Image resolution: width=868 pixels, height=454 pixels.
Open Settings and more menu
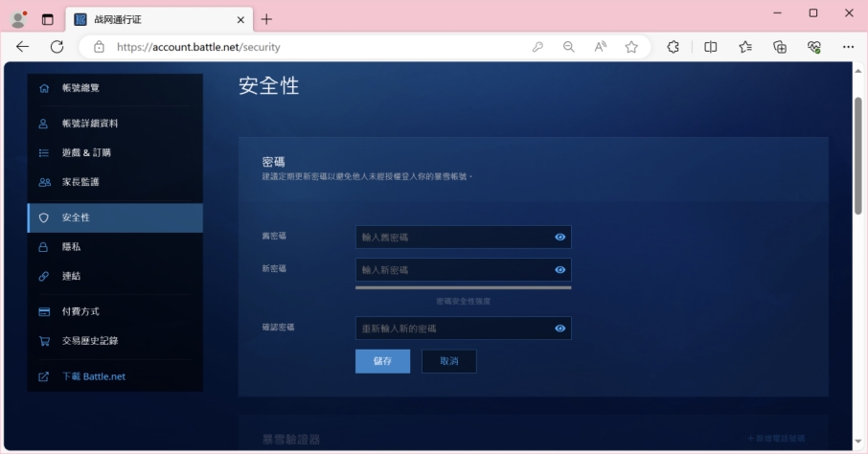pos(848,47)
